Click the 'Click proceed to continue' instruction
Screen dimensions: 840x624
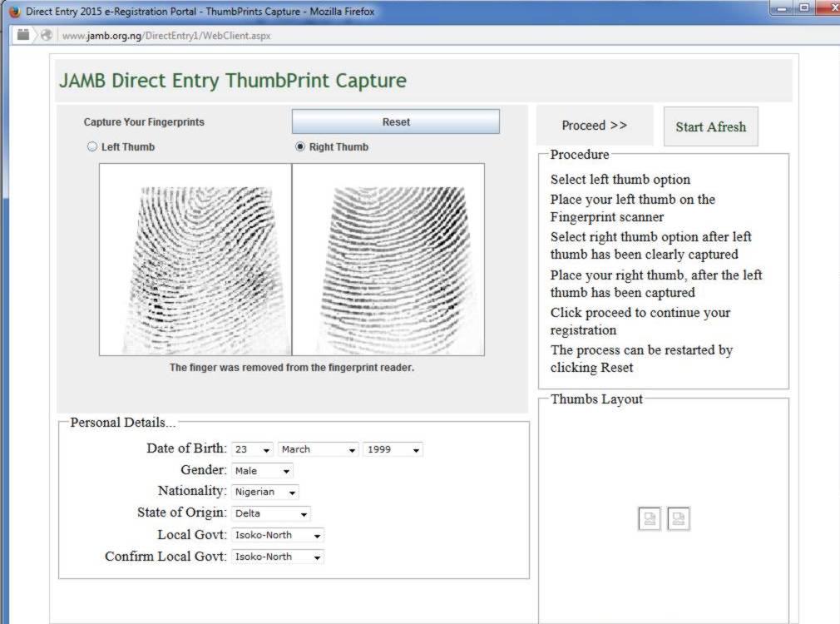[640, 321]
